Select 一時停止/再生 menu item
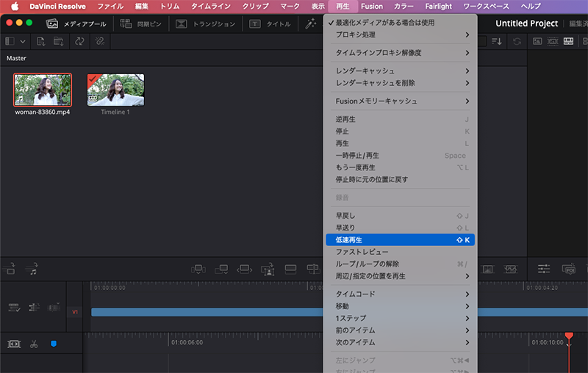 [400, 156]
